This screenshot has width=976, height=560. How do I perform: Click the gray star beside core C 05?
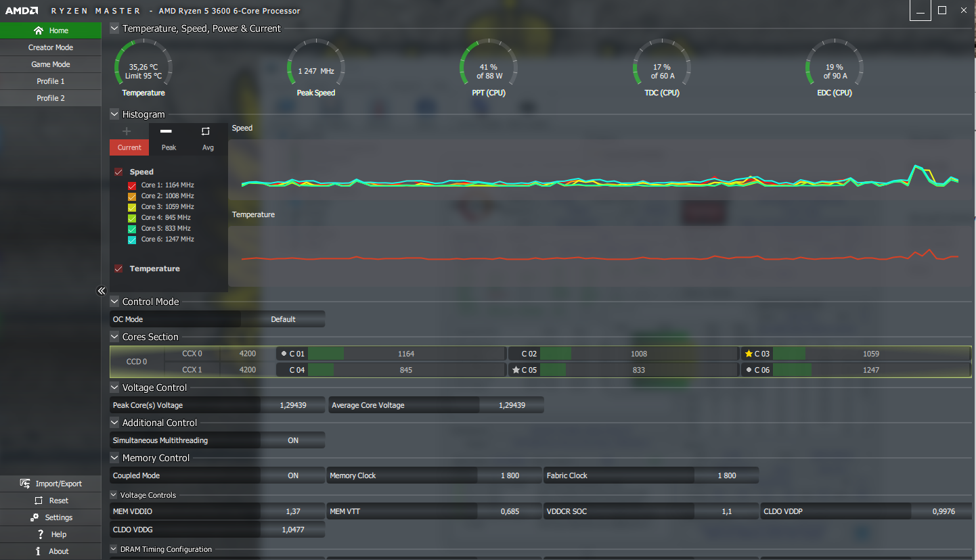pyautogui.click(x=516, y=370)
